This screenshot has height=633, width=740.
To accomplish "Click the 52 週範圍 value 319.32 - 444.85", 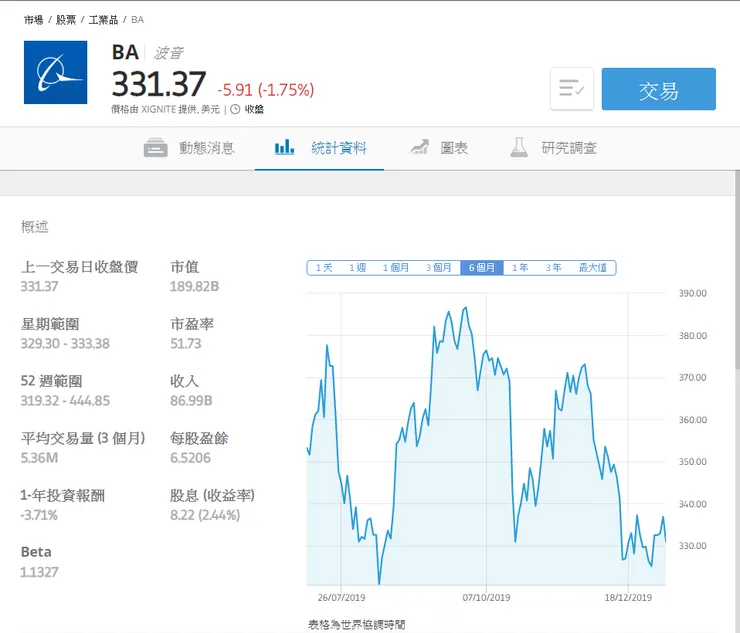I will click(x=65, y=401).
